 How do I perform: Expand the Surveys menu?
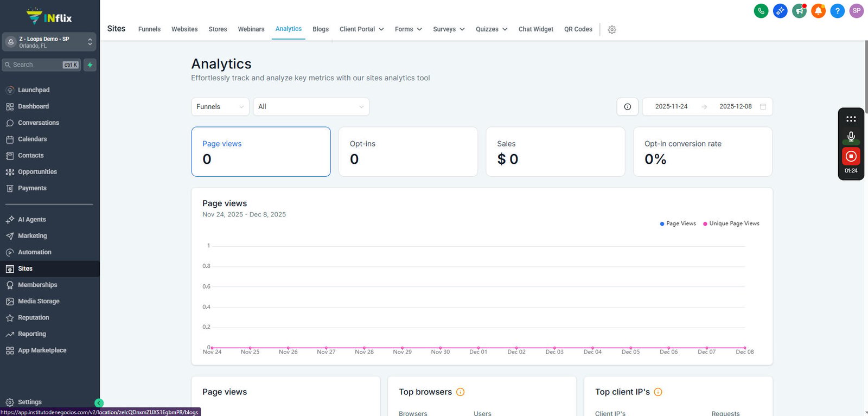click(449, 29)
